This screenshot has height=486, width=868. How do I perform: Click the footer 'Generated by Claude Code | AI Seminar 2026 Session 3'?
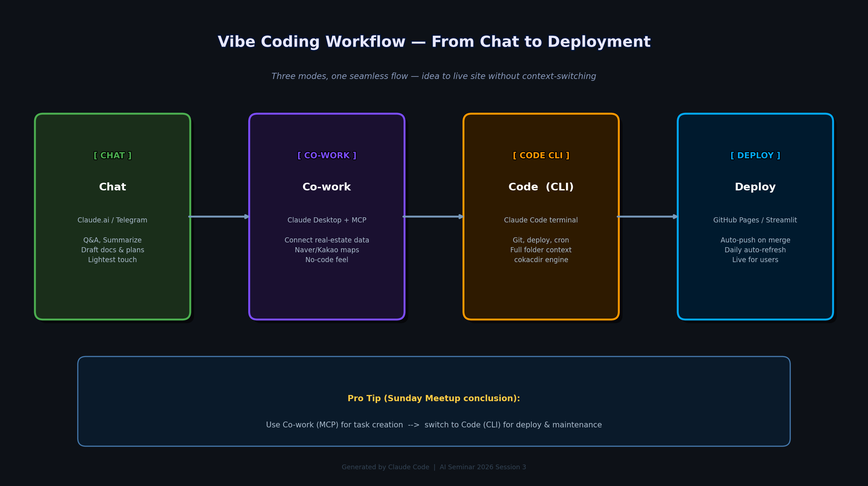click(434, 467)
